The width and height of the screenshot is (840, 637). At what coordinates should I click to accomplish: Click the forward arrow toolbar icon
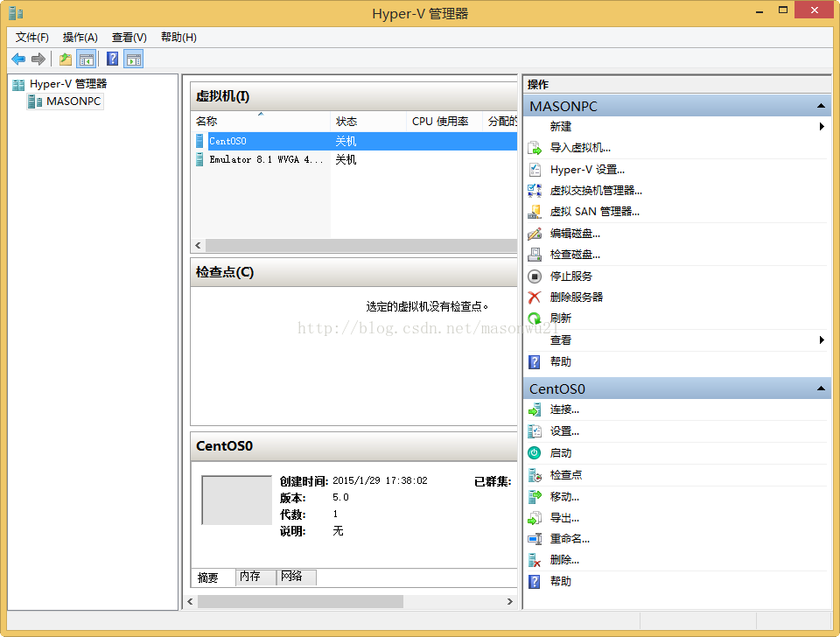coord(38,59)
